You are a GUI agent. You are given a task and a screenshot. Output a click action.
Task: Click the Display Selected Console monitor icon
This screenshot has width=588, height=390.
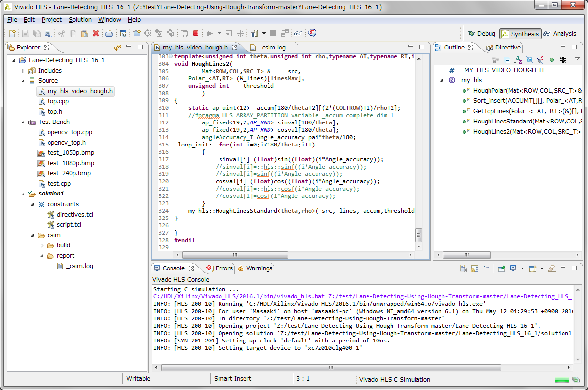tap(513, 268)
